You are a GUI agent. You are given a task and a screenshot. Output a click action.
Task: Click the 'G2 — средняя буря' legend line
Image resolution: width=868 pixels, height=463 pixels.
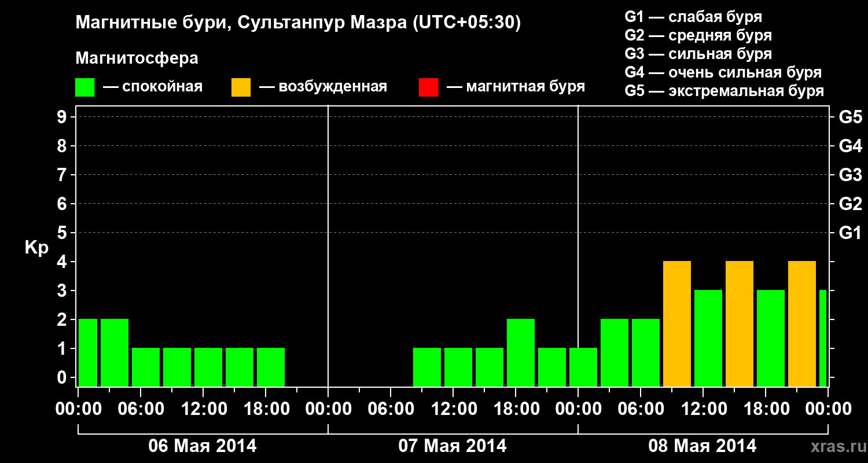pyautogui.click(x=698, y=35)
